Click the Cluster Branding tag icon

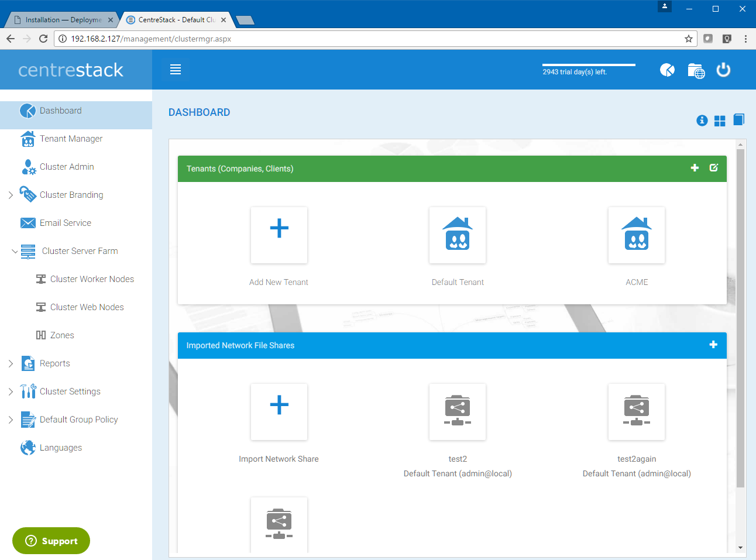pyautogui.click(x=28, y=194)
